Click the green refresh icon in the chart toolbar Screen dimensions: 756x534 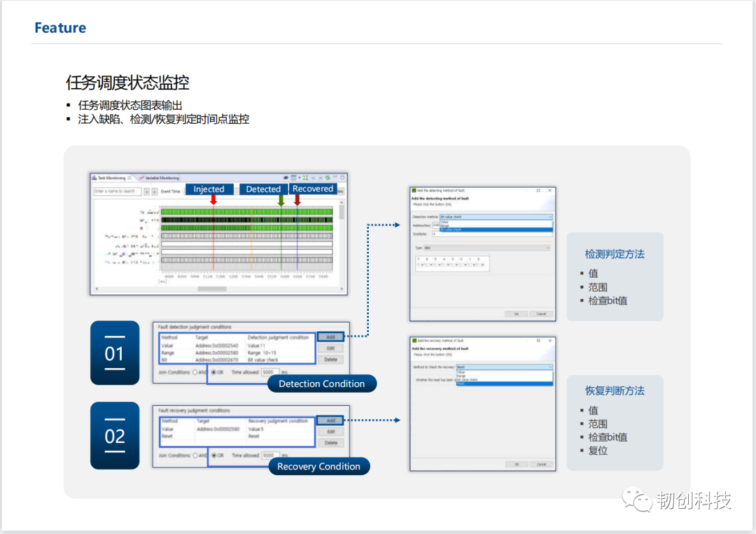[328, 177]
